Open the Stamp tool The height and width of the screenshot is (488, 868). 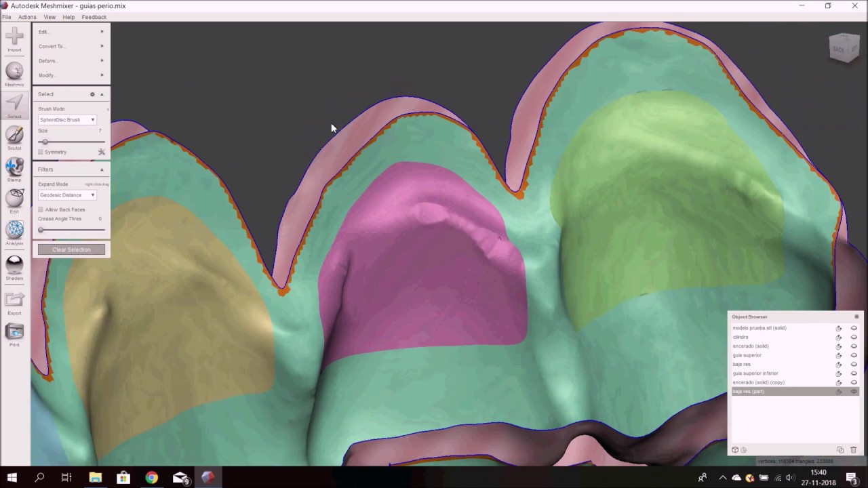(14, 169)
